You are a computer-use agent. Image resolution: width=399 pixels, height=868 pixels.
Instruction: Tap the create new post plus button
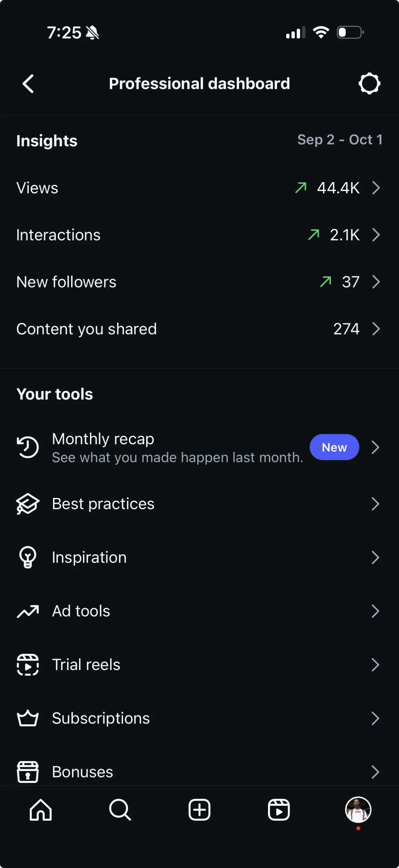[199, 810]
